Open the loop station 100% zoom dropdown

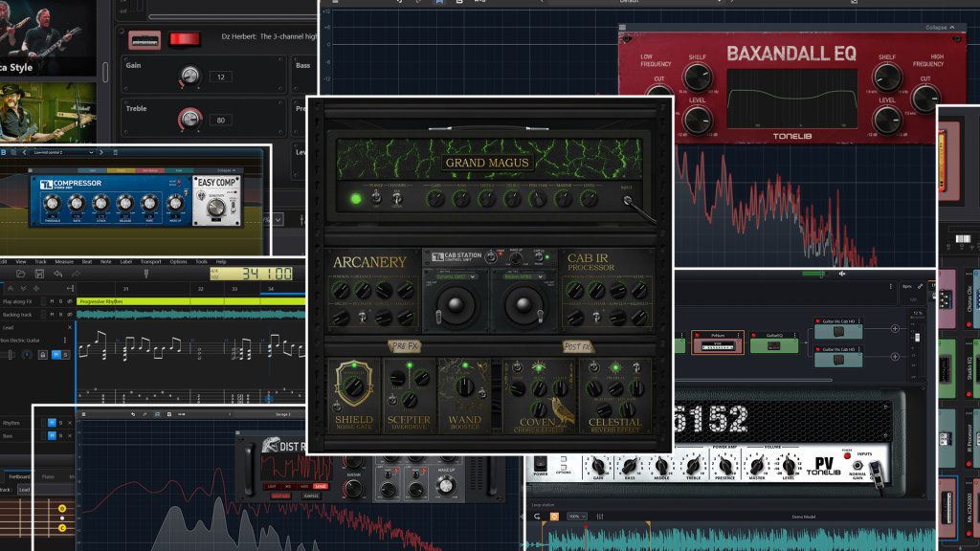tap(578, 516)
